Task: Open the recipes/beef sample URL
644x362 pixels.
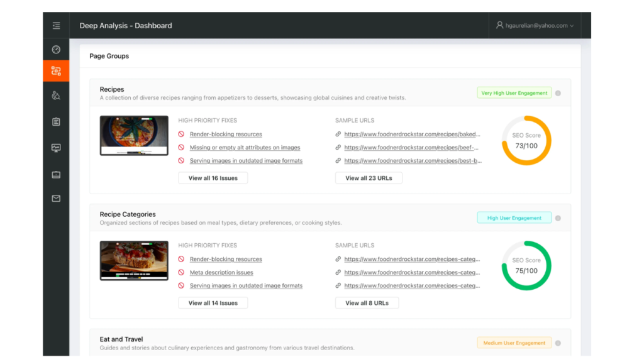Action: 411,147
